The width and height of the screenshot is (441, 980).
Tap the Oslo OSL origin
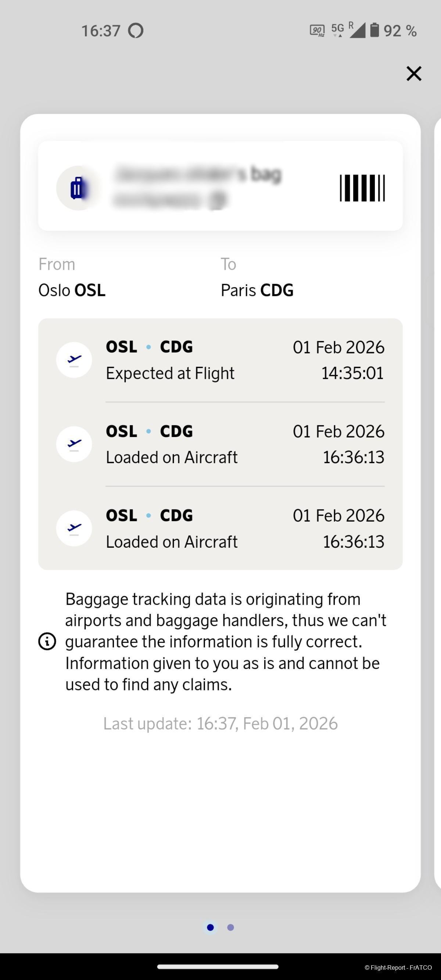point(72,290)
